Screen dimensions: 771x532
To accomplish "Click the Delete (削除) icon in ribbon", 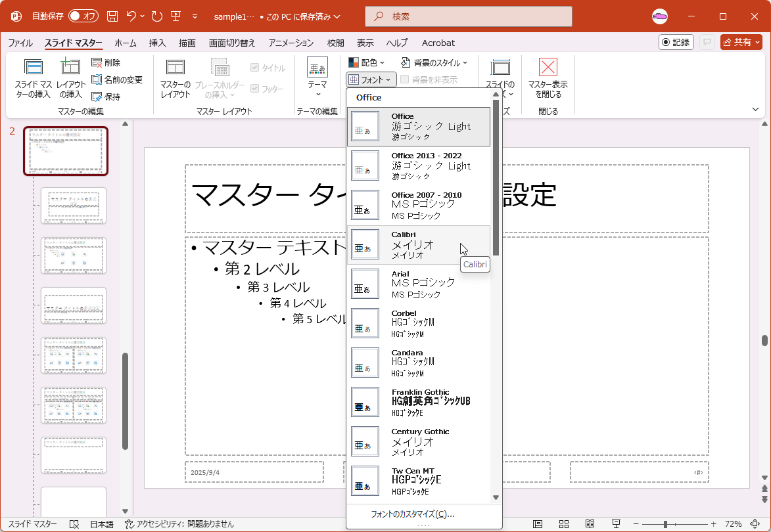I will (97, 63).
